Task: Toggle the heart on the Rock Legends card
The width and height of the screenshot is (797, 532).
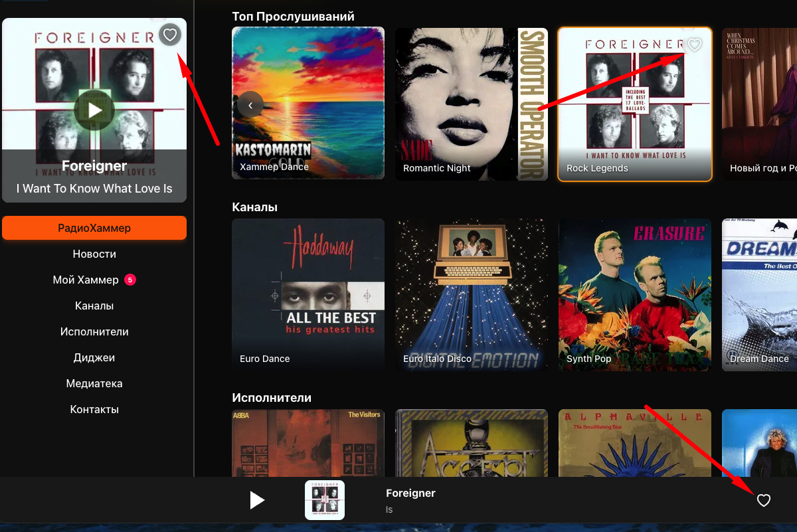Action: pyautogui.click(x=694, y=45)
